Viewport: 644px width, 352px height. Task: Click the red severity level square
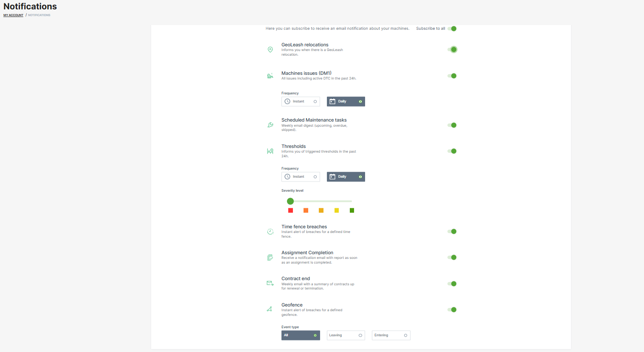pyautogui.click(x=290, y=210)
